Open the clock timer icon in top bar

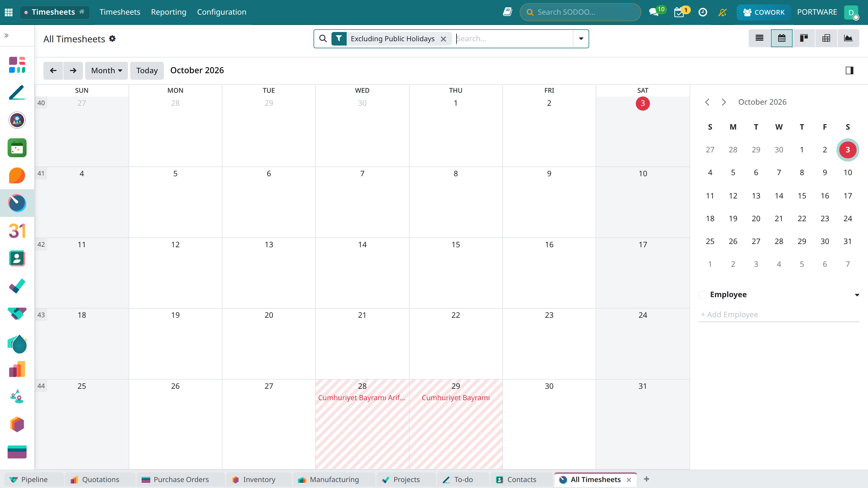[x=703, y=12]
